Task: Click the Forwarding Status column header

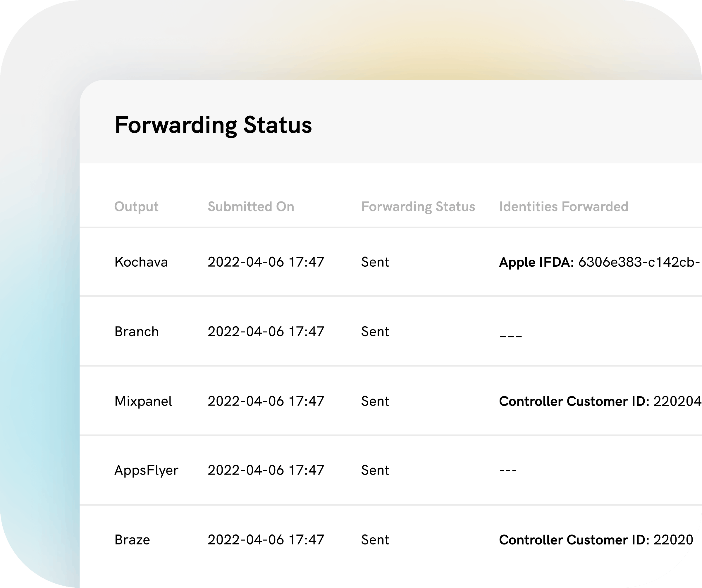Action: (x=418, y=207)
